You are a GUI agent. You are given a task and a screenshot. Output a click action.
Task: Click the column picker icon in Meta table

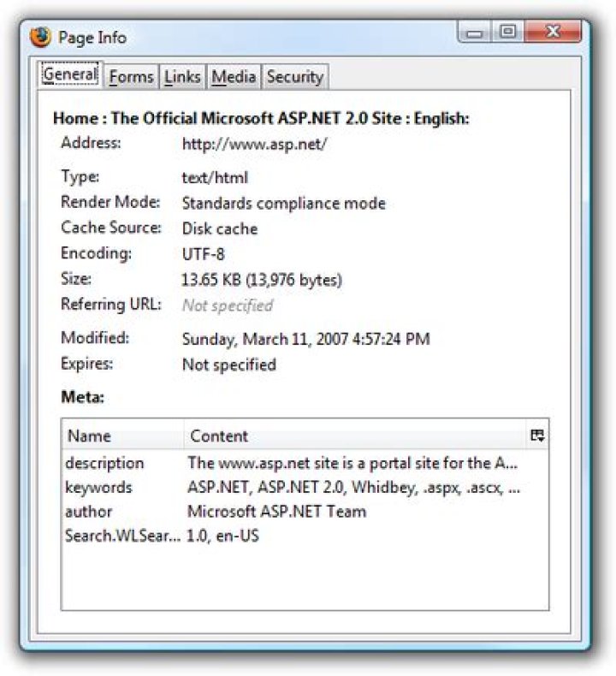point(537,435)
